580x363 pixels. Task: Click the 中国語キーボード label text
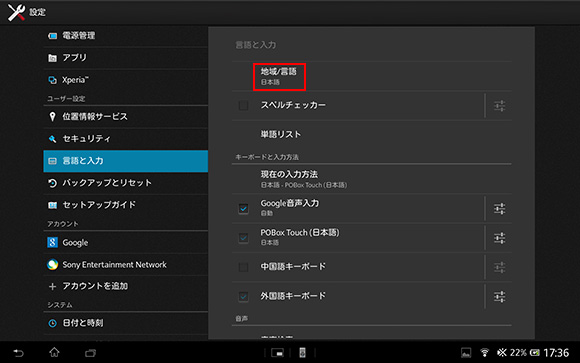click(x=293, y=266)
